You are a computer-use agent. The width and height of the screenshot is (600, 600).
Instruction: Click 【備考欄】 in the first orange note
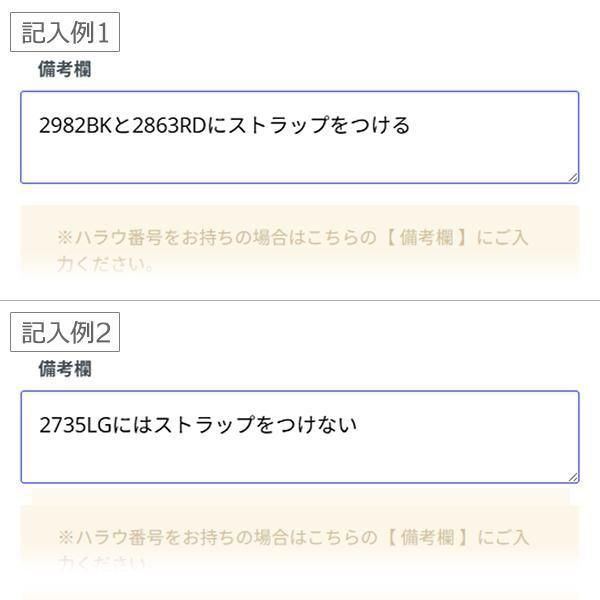(427, 238)
